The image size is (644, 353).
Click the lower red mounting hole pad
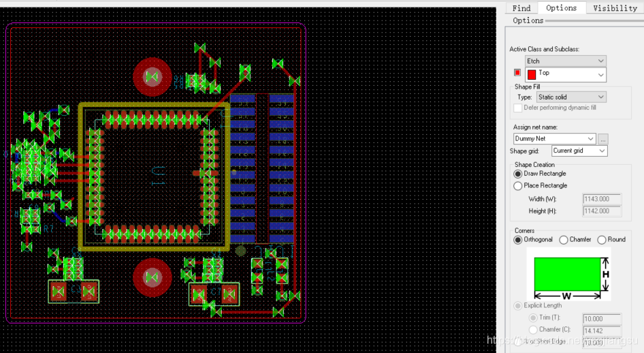[152, 276]
